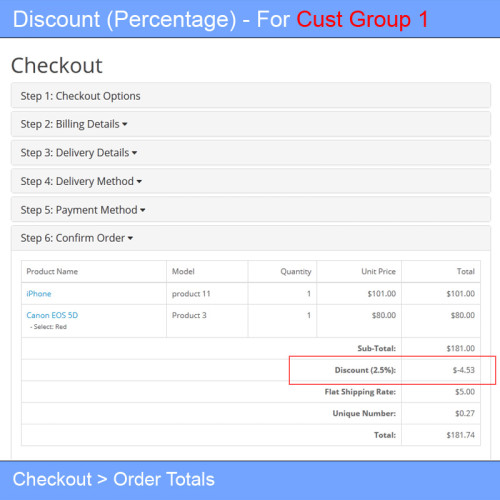Click the caret next to Delivery Method
The height and width of the screenshot is (500, 500).
click(139, 182)
